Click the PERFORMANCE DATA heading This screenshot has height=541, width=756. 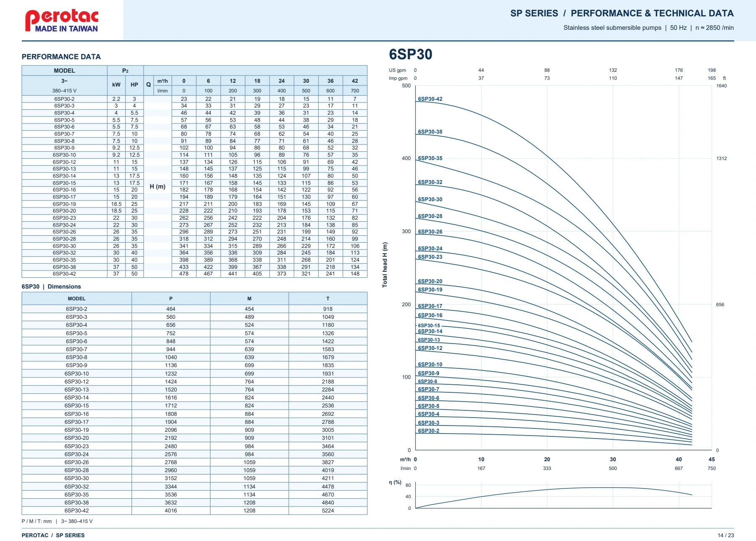[x=61, y=57]
